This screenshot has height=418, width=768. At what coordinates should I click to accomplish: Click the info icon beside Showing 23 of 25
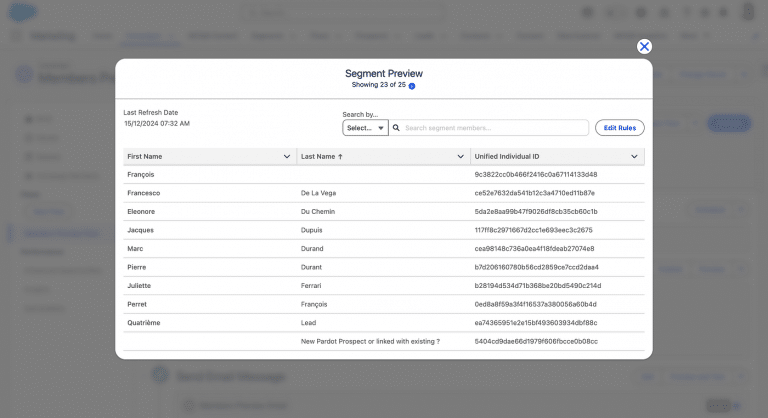[x=412, y=86]
